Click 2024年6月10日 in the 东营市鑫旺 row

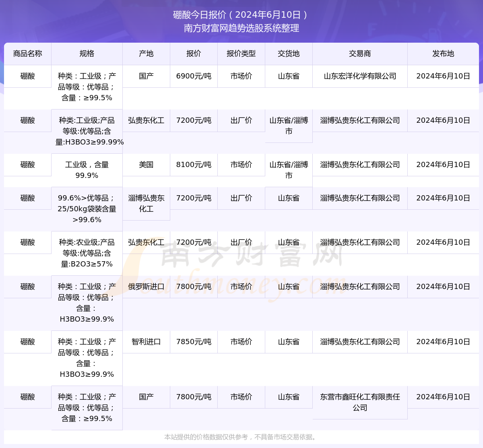(443, 397)
